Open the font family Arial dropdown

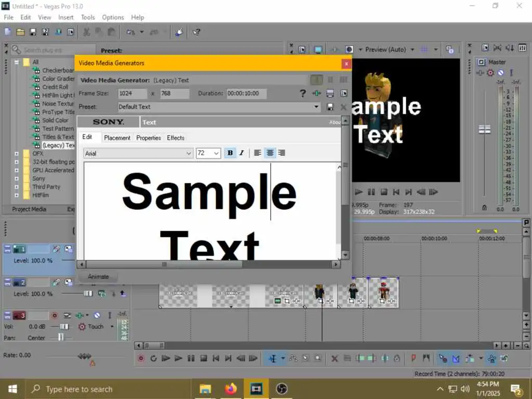coord(189,153)
